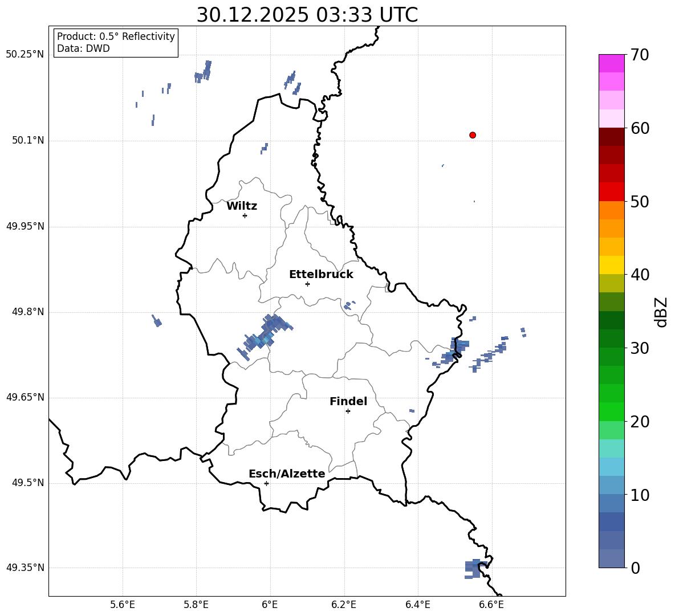Click the 50.25°N latitude label
The height and width of the screenshot is (616, 675).
tap(25, 55)
